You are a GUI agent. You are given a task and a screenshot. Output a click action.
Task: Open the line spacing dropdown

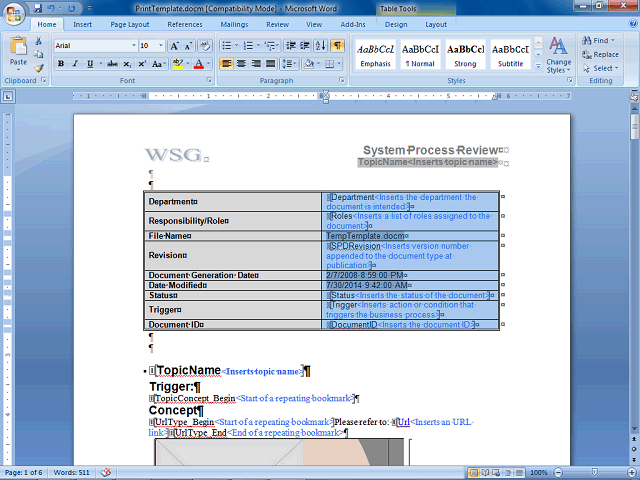click(289, 64)
